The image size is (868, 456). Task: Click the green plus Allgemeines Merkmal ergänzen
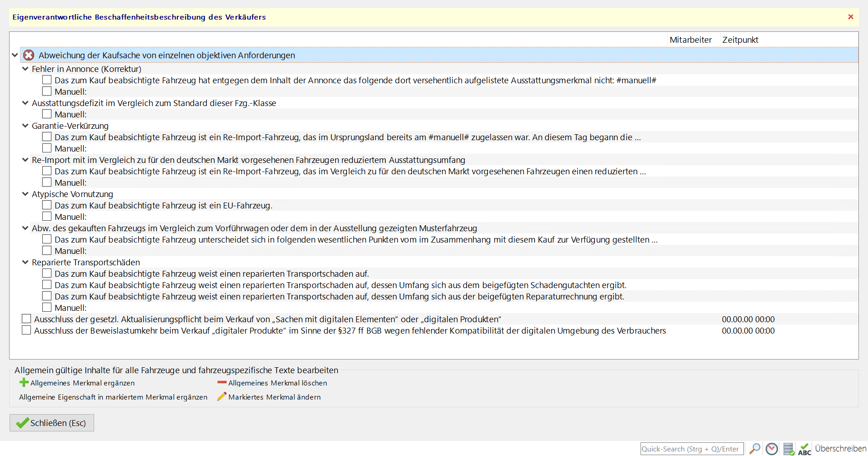click(24, 383)
